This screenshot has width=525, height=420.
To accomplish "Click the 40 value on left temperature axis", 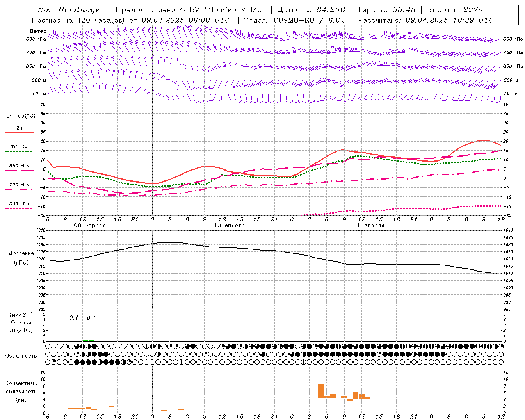I will point(42,104).
